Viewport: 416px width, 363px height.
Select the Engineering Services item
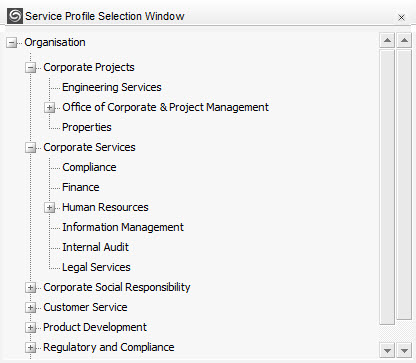(112, 87)
